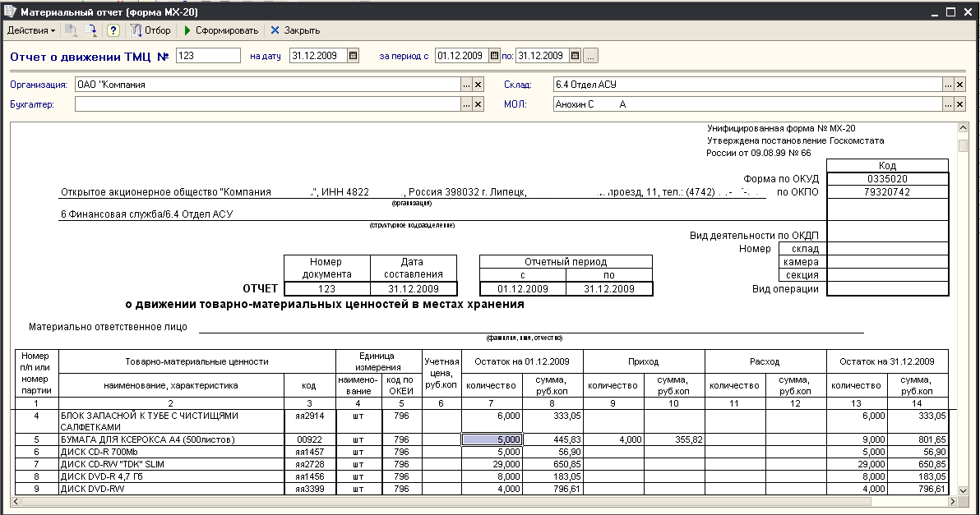Click the period end date field by по

click(543, 56)
